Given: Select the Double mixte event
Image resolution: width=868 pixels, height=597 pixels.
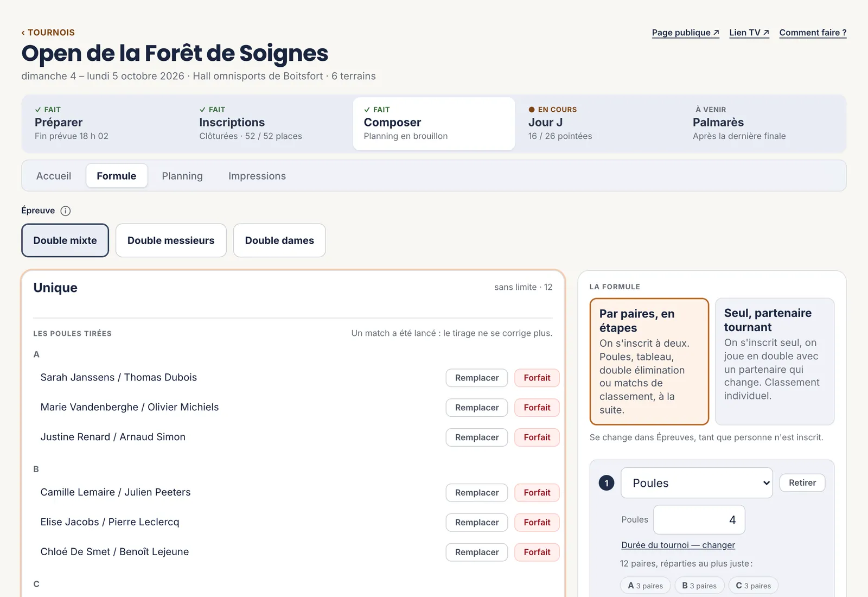Looking at the screenshot, I should tap(65, 240).
